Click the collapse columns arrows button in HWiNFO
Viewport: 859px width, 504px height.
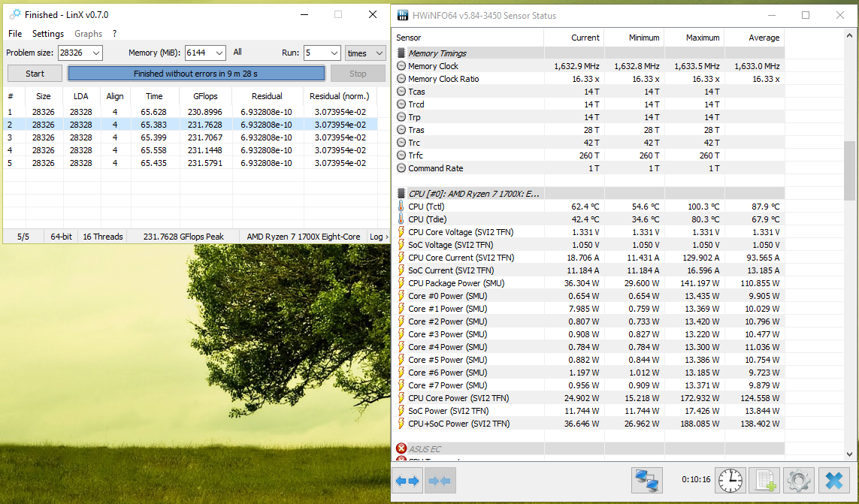pyautogui.click(x=440, y=481)
